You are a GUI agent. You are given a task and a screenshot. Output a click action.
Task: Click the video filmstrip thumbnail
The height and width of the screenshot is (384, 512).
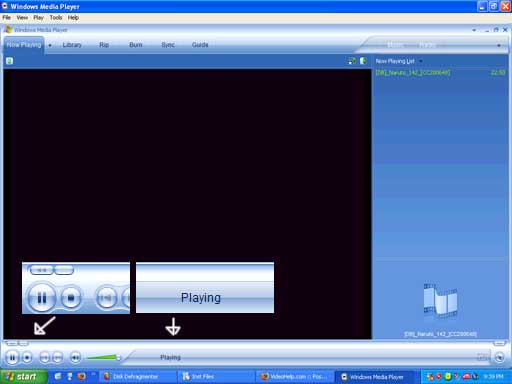[x=440, y=302]
